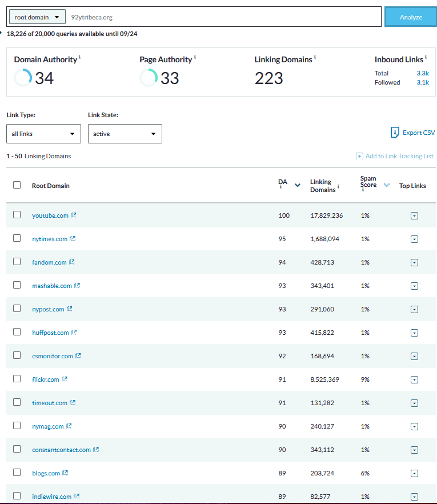Image resolution: width=437 pixels, height=504 pixels.
Task: Sort table by Spam Score arrow
Action: [387, 185]
